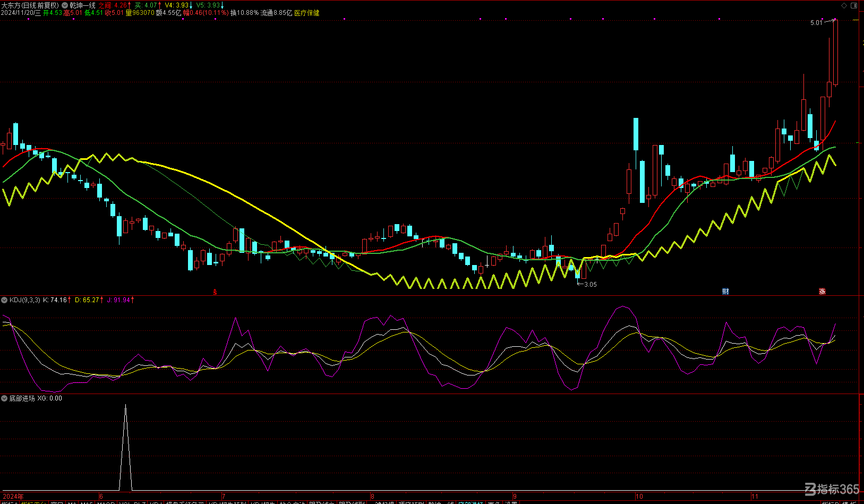Click the K: 74.16 readout
Image resolution: width=864 pixels, height=504 pixels.
point(55,300)
